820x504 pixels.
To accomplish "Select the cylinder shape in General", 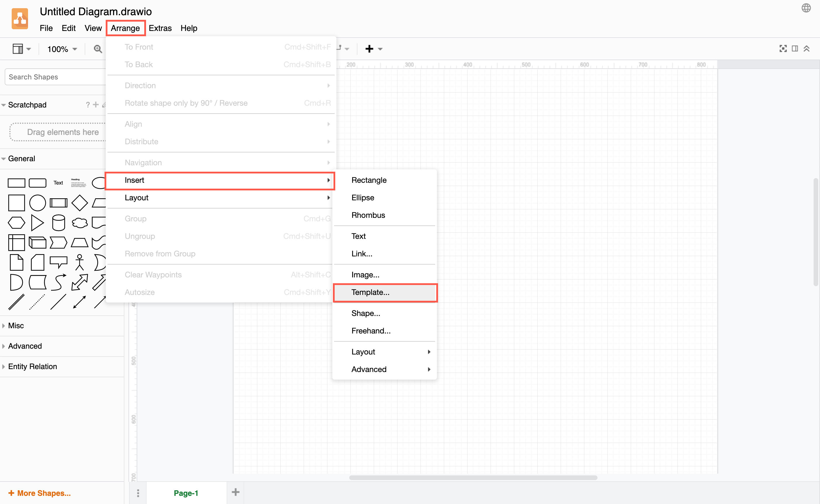I will (58, 223).
